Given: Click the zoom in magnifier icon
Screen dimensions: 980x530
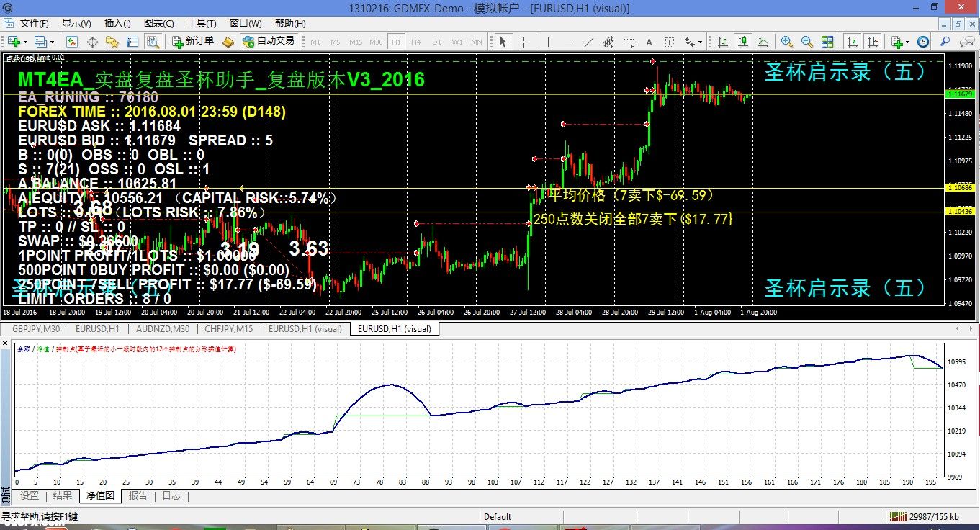Looking at the screenshot, I should (x=786, y=42).
